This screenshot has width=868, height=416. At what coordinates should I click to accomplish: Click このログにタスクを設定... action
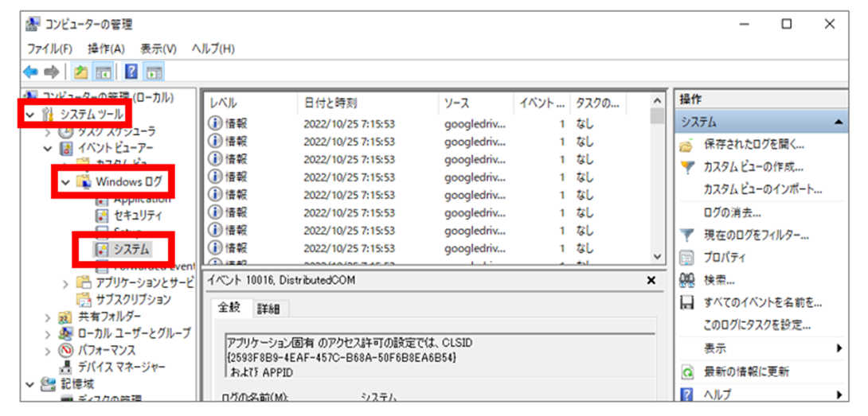(x=757, y=325)
